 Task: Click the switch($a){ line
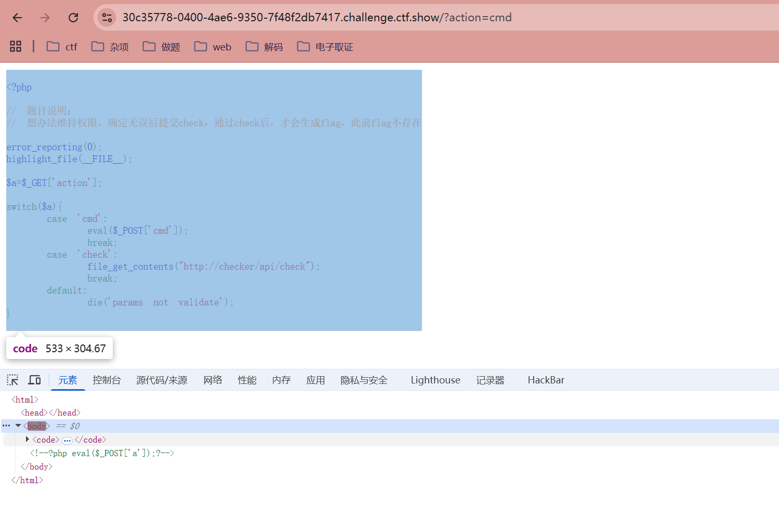(x=34, y=207)
